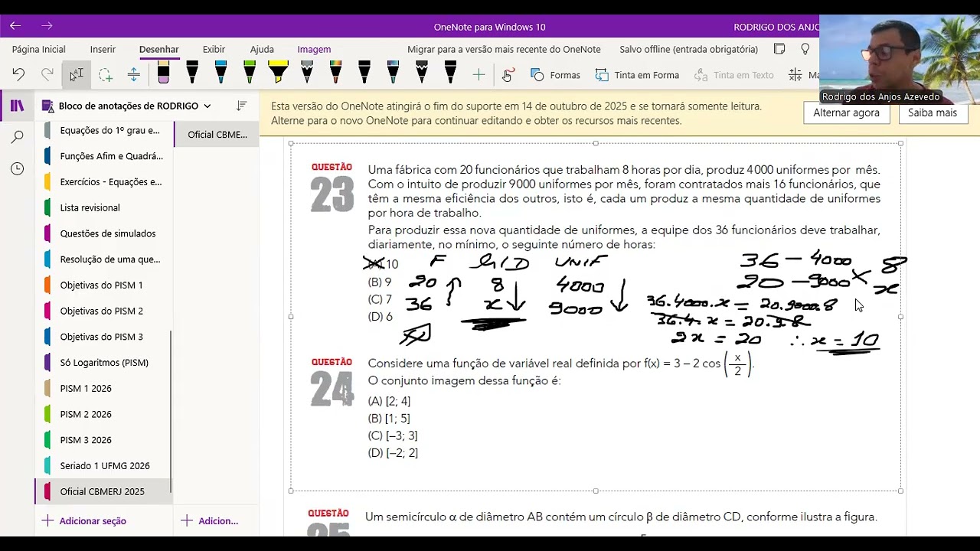Open the feature tips lightbulb icon
The width and height of the screenshot is (980, 551).
point(805,49)
